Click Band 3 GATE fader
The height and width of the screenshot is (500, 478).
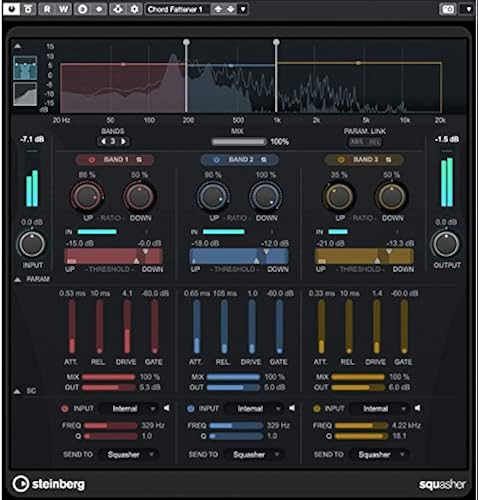click(404, 327)
